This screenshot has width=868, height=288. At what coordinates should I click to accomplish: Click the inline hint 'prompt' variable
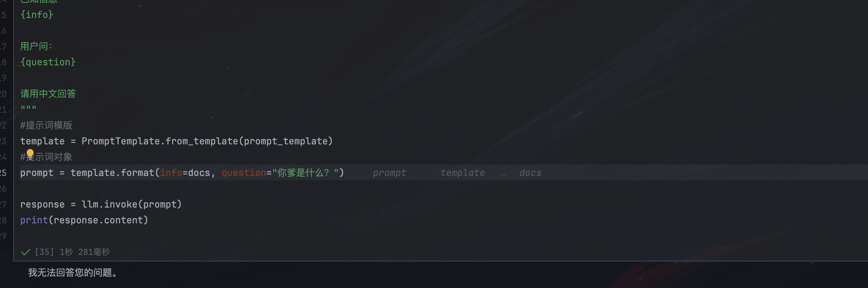pyautogui.click(x=390, y=173)
